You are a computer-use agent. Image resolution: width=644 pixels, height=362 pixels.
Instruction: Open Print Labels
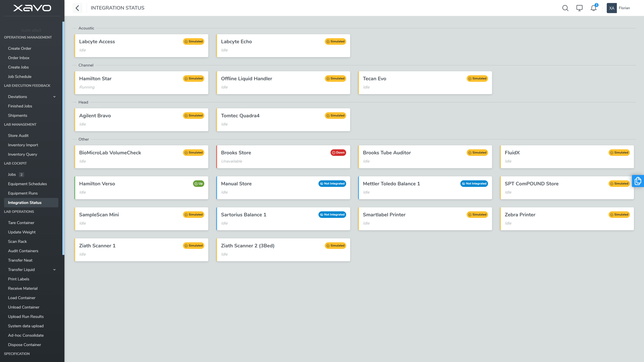click(19, 279)
